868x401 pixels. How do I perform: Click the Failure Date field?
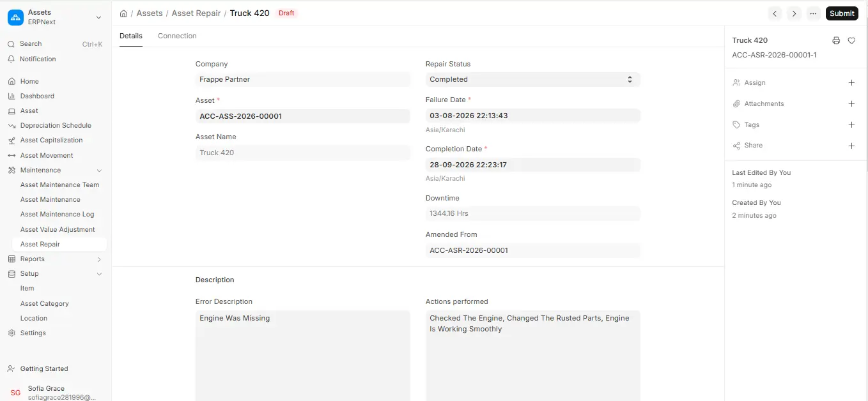pyautogui.click(x=533, y=116)
